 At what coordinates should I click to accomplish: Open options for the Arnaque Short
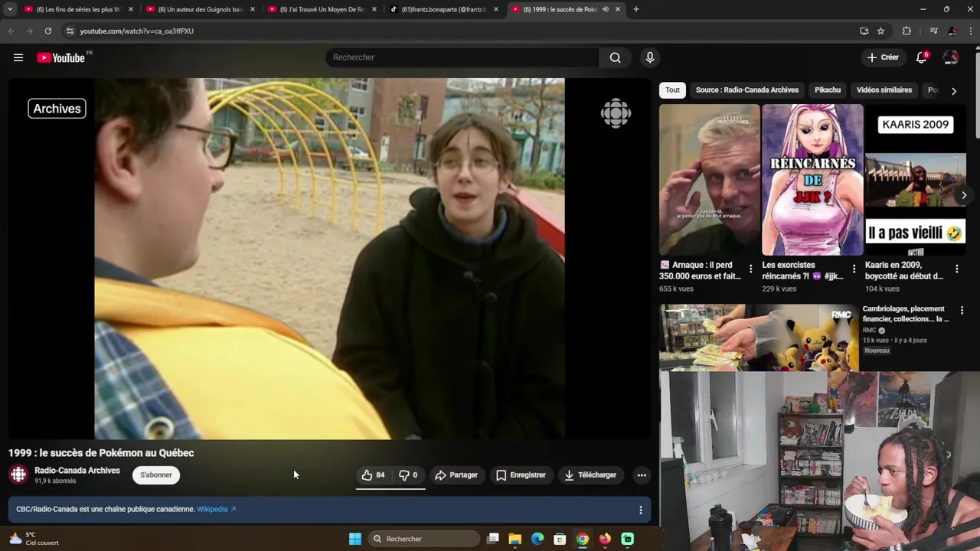click(x=750, y=269)
